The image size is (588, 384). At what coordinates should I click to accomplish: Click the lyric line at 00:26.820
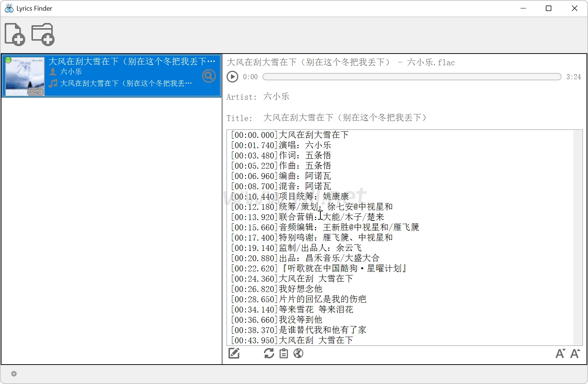(x=277, y=289)
